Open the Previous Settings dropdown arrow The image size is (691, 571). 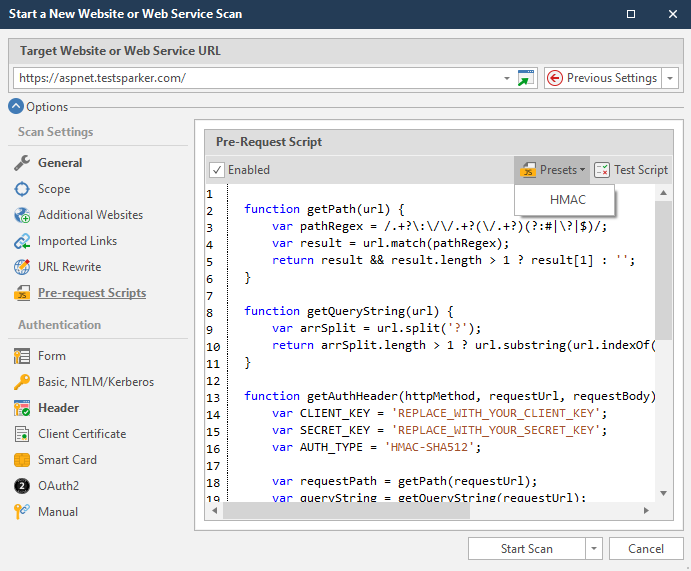(x=670, y=78)
